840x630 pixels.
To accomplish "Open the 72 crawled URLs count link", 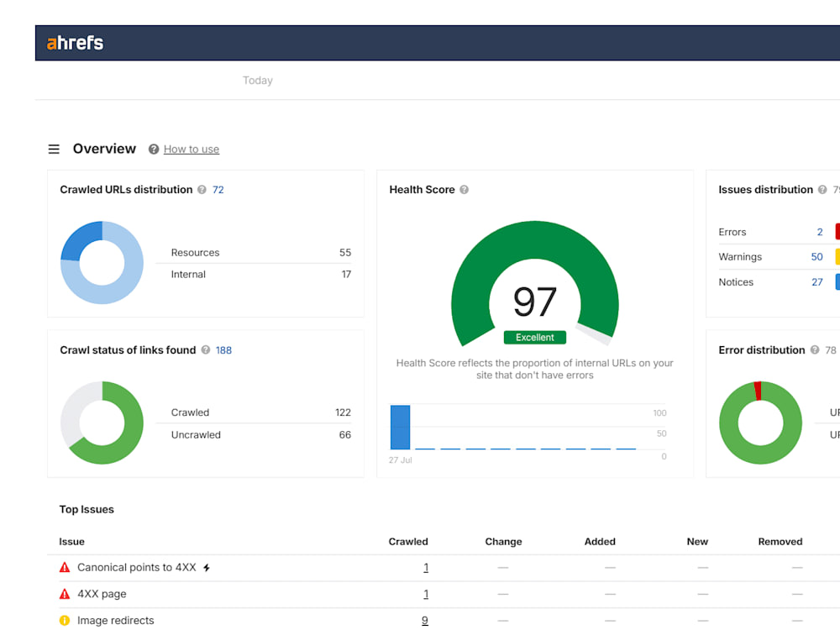I will pyautogui.click(x=218, y=190).
